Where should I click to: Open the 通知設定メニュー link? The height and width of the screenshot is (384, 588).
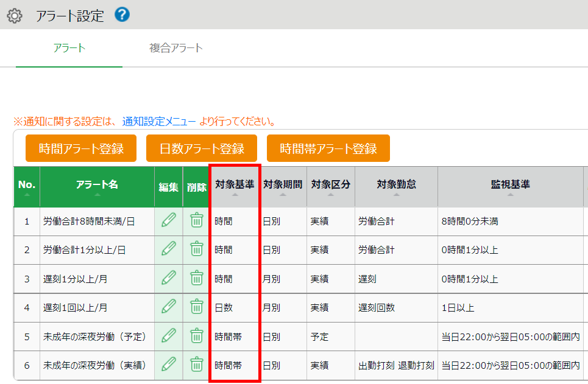[x=158, y=121]
